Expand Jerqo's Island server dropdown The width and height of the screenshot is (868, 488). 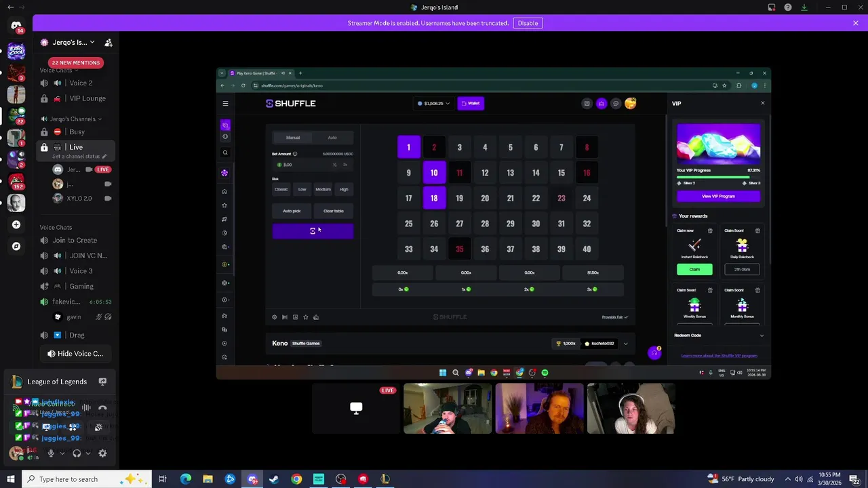[92, 43]
